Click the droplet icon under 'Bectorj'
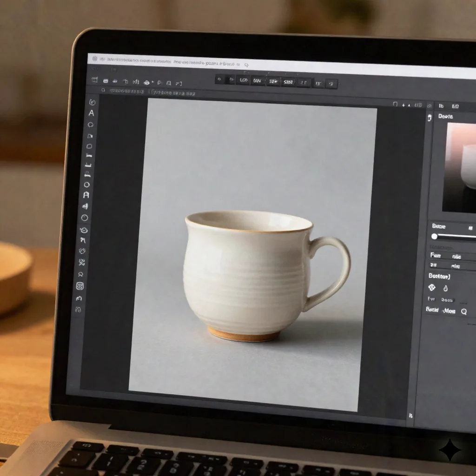Screen dimensions: 476x476 tap(445, 288)
